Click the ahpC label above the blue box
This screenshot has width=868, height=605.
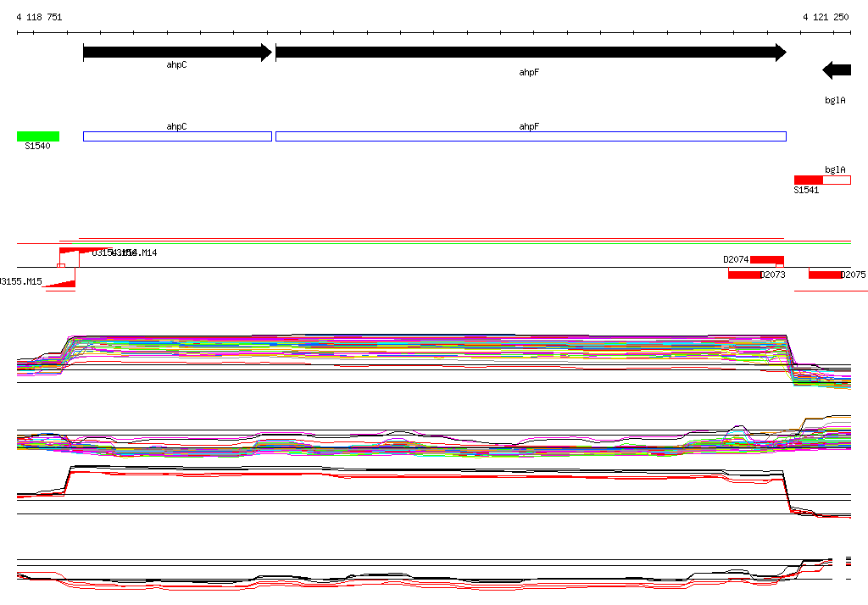(x=176, y=127)
